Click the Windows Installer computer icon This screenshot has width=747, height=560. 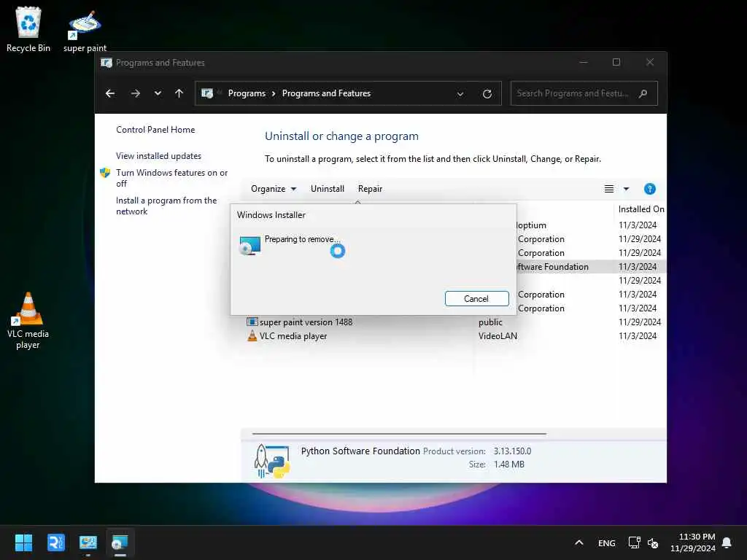pos(249,245)
